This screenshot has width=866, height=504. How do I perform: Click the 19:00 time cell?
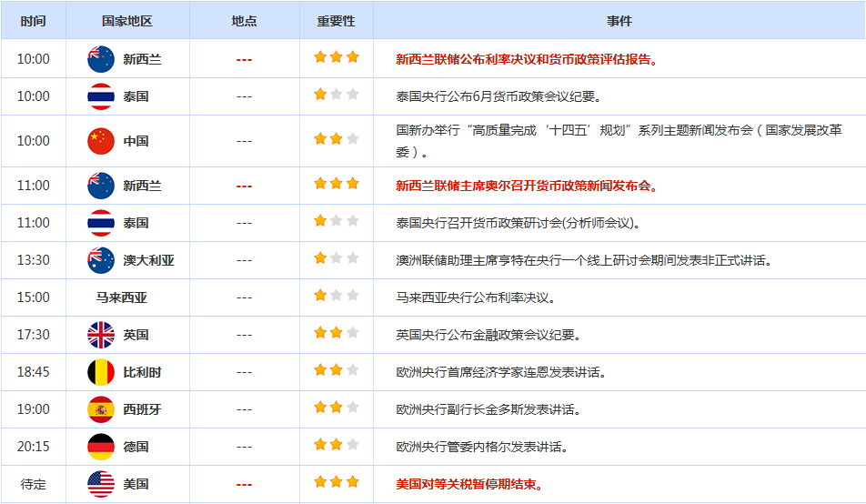click(33, 409)
